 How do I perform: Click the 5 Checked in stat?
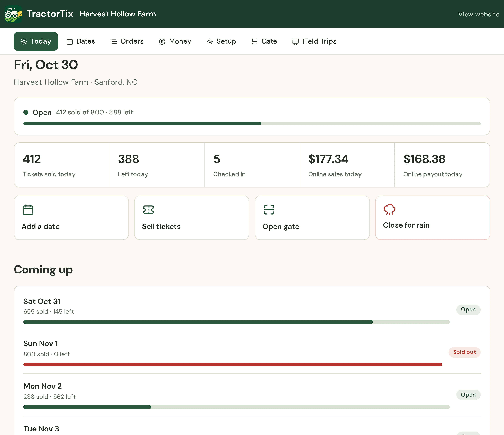[252, 165]
